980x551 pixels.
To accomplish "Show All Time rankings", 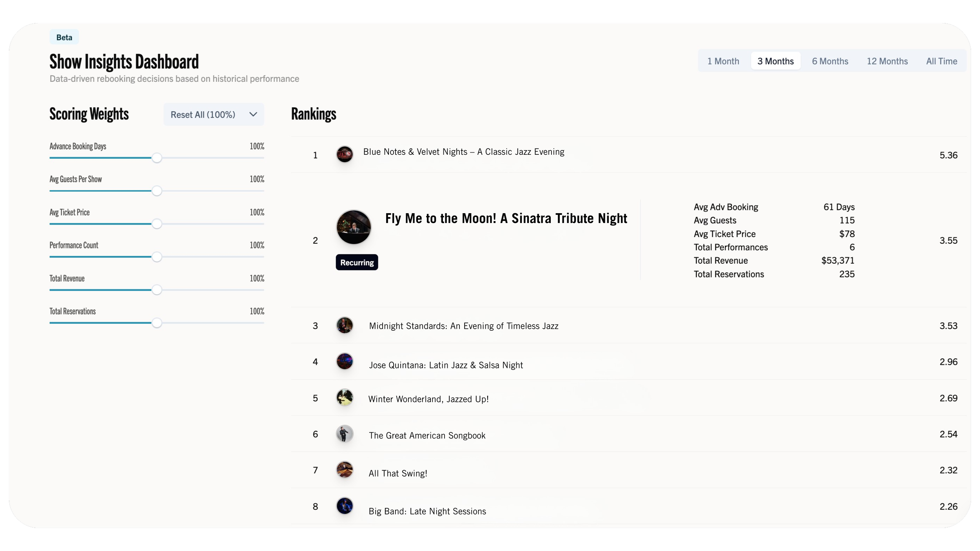I will 941,61.
